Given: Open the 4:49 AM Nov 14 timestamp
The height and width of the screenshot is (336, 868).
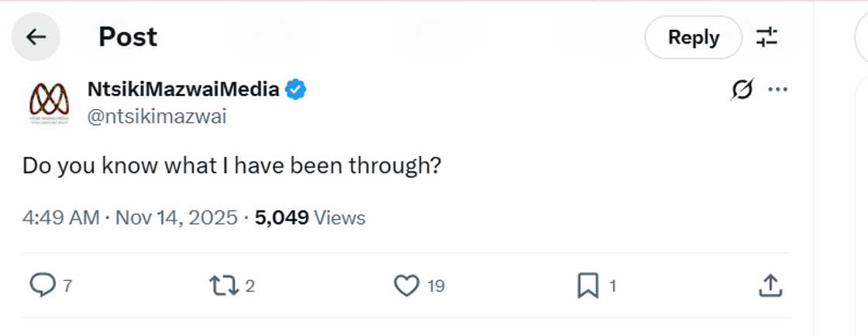Looking at the screenshot, I should (x=129, y=218).
